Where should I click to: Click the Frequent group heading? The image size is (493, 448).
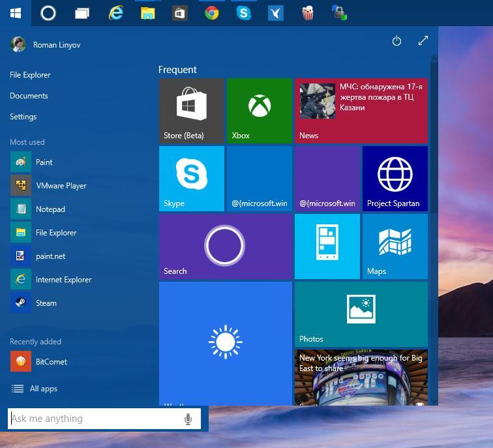pos(177,70)
